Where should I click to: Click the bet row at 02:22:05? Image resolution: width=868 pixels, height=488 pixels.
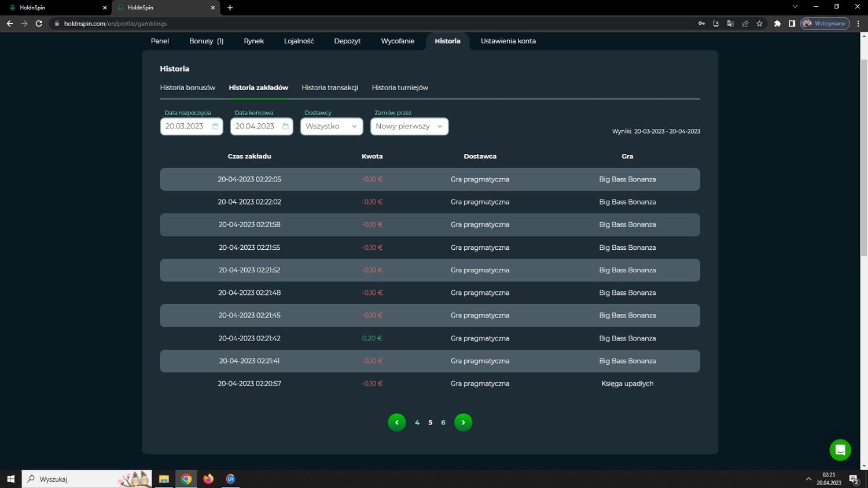(430, 179)
